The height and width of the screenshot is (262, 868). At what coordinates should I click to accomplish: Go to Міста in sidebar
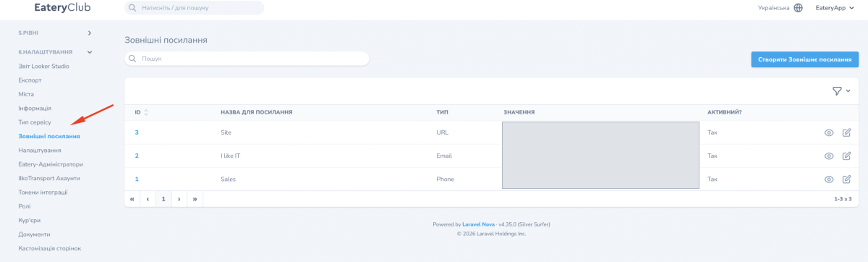click(x=26, y=94)
